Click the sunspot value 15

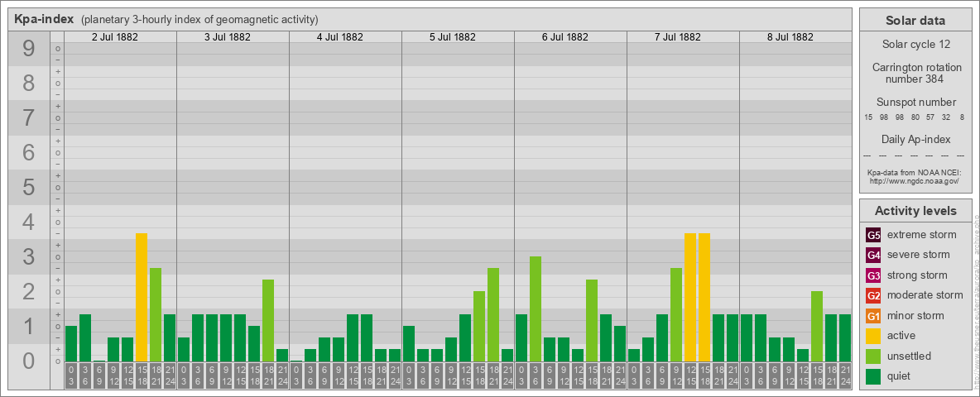[x=868, y=117]
